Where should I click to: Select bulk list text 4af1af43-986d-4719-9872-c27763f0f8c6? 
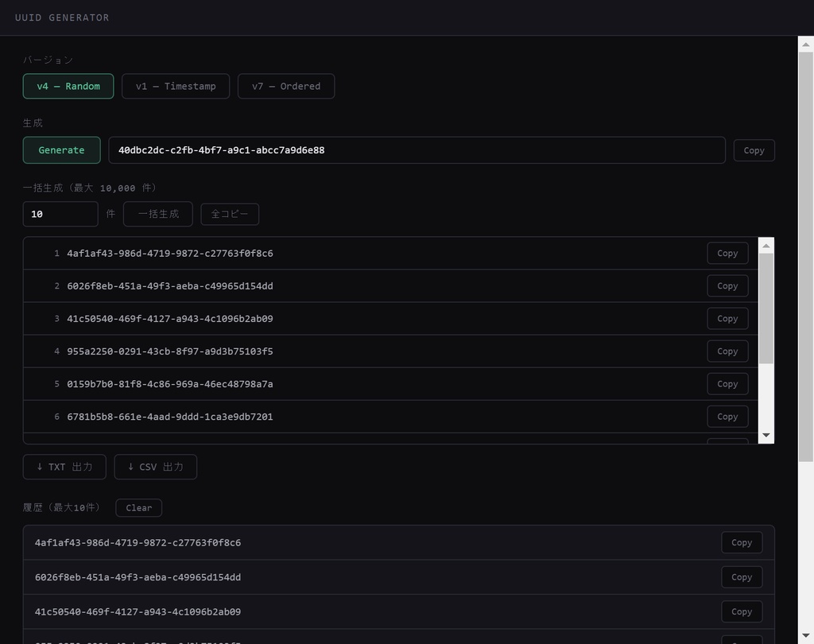pyautogui.click(x=170, y=254)
